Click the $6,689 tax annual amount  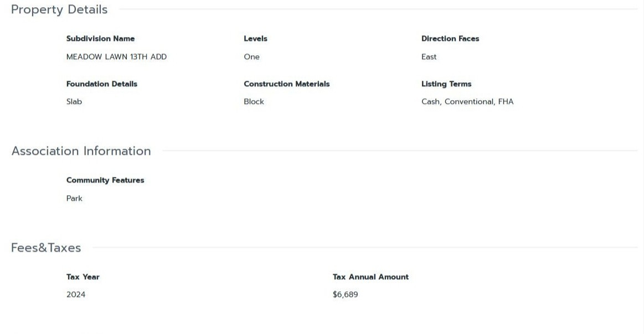(x=345, y=295)
